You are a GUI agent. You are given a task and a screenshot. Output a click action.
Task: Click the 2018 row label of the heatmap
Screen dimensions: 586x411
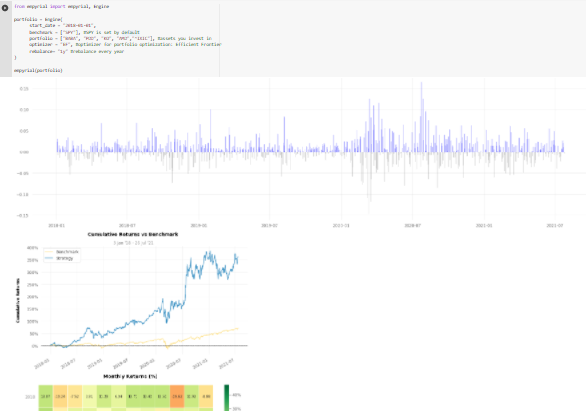(x=30, y=397)
